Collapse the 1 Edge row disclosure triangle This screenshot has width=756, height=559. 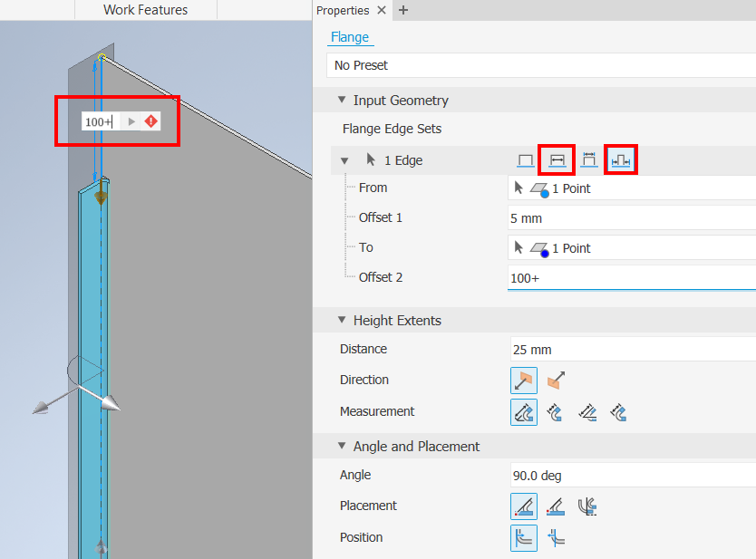click(345, 159)
